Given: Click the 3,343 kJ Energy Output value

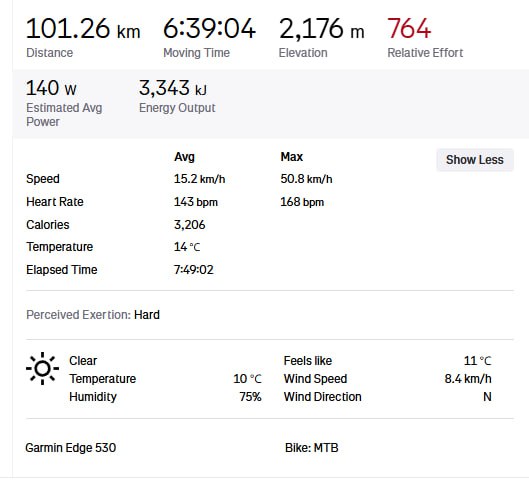Looking at the screenshot, I should click(x=173, y=88).
